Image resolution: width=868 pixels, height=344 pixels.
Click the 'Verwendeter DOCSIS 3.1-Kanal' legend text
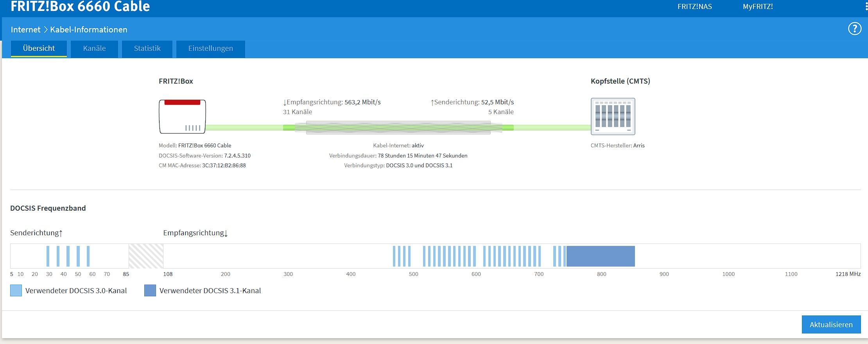coord(210,290)
